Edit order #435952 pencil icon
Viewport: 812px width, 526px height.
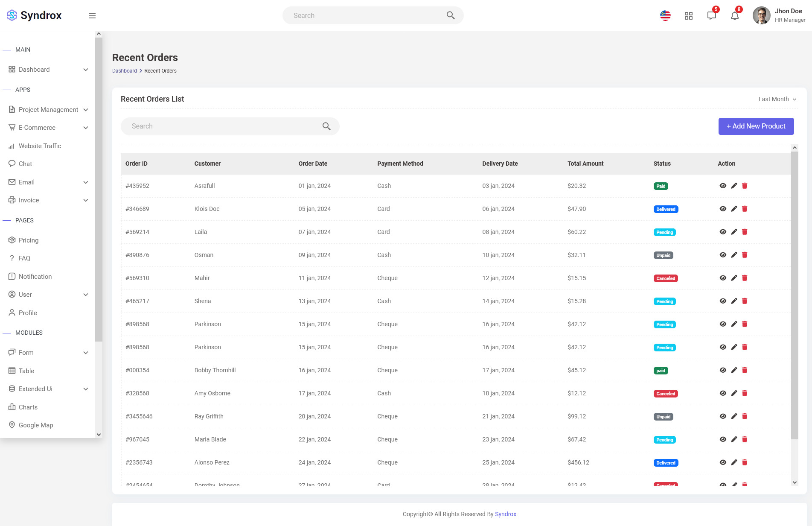734,186
